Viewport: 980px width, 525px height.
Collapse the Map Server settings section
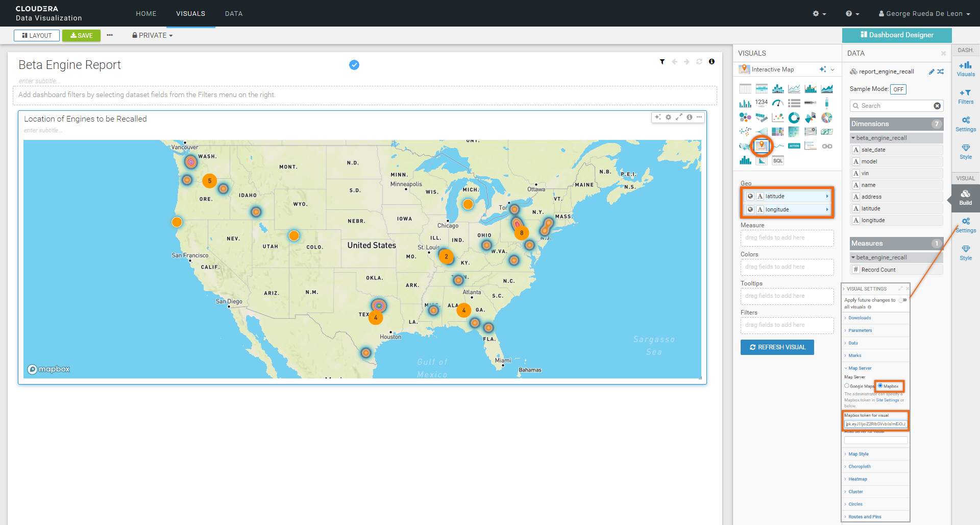860,368
